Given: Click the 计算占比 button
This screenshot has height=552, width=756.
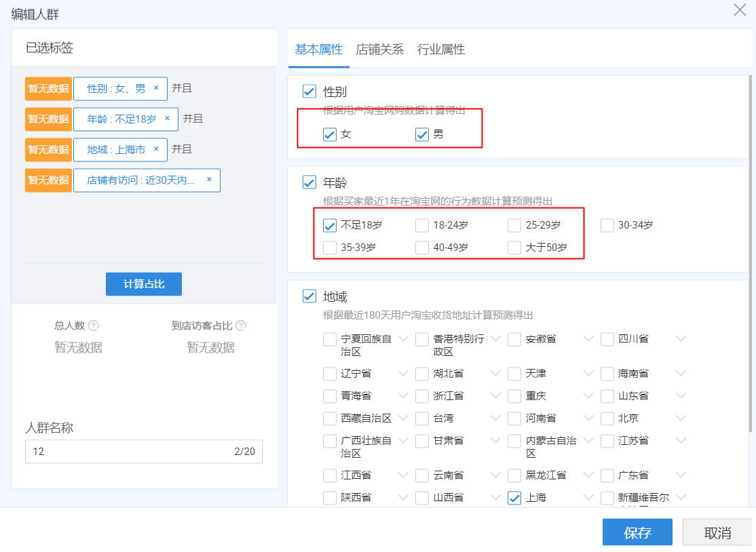Looking at the screenshot, I should pyautogui.click(x=144, y=284).
